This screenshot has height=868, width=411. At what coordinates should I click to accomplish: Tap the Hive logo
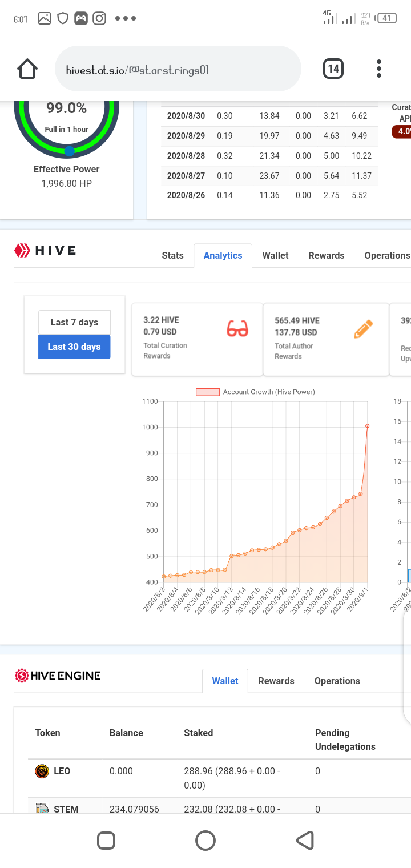click(45, 251)
